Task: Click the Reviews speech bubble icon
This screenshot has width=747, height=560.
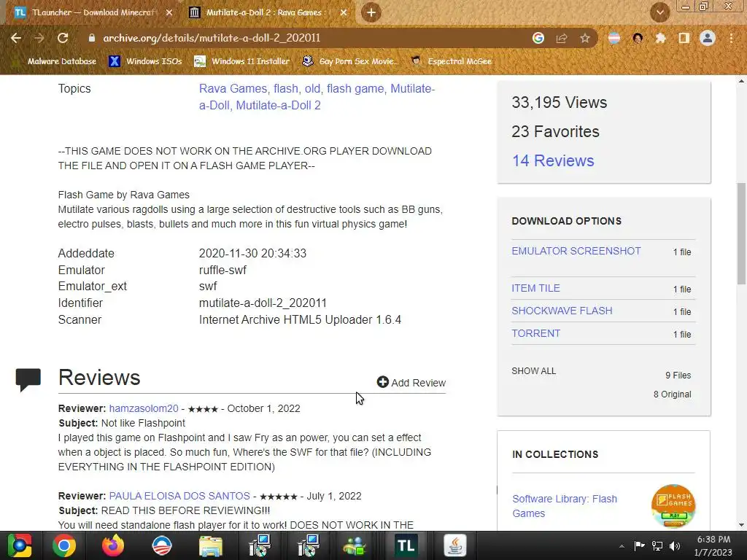Action: 28,379
